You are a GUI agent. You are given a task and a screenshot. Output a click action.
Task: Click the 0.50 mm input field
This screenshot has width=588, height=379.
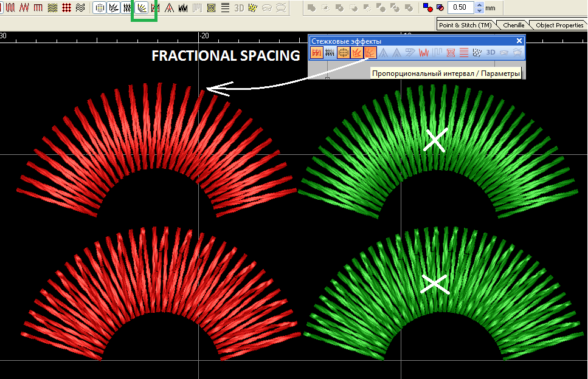[461, 8]
